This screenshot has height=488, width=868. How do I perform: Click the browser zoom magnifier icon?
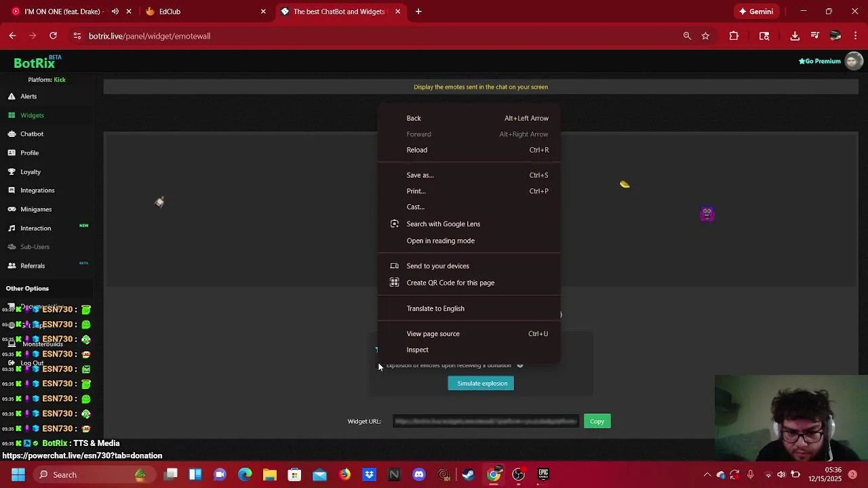click(x=687, y=36)
